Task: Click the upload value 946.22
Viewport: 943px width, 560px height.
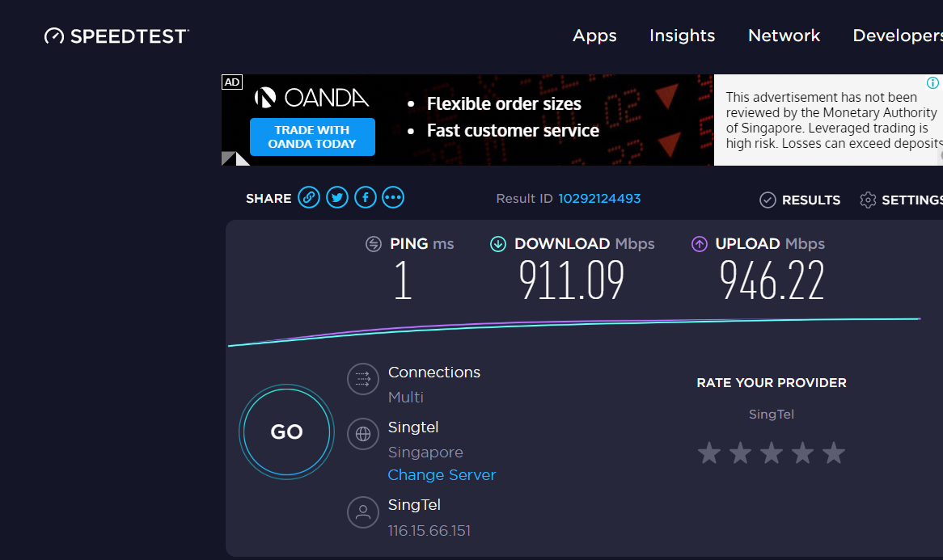Action: [772, 280]
